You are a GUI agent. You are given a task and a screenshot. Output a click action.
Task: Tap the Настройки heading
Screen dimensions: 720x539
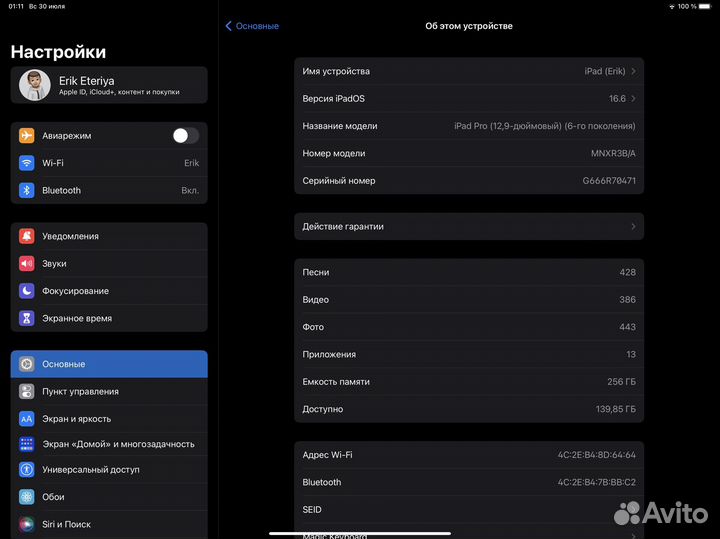point(58,52)
